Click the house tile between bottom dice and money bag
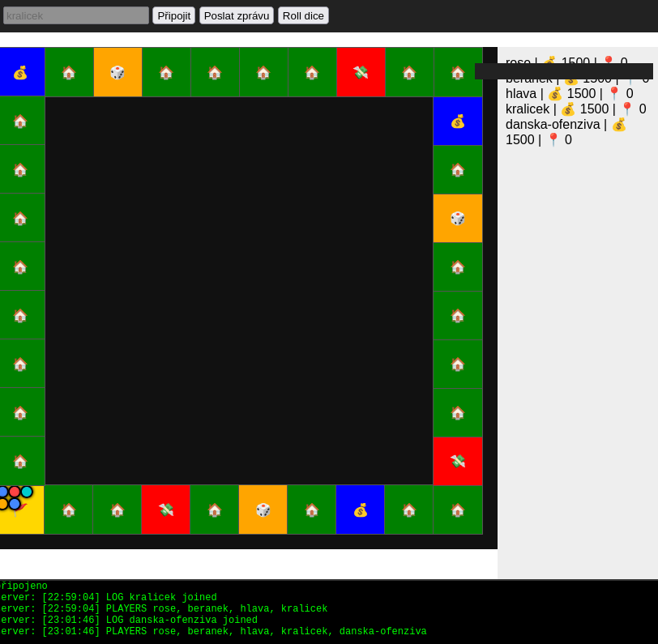Image resolution: width=658 pixels, height=644 pixels. (x=312, y=510)
